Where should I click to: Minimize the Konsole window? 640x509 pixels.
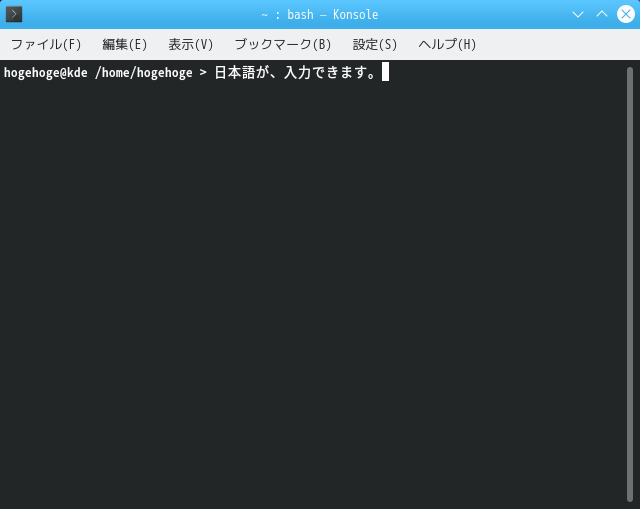(x=578, y=14)
